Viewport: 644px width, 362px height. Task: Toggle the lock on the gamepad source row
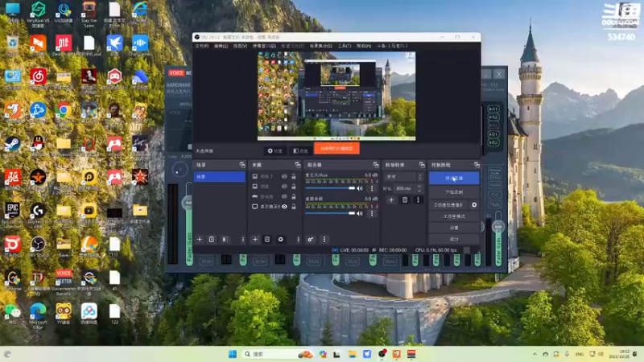coord(294,196)
